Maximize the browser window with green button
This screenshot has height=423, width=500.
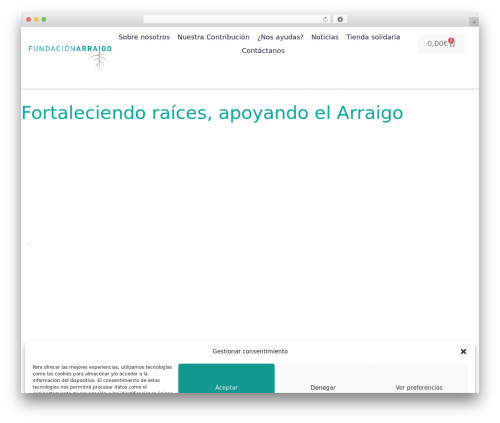pos(44,20)
